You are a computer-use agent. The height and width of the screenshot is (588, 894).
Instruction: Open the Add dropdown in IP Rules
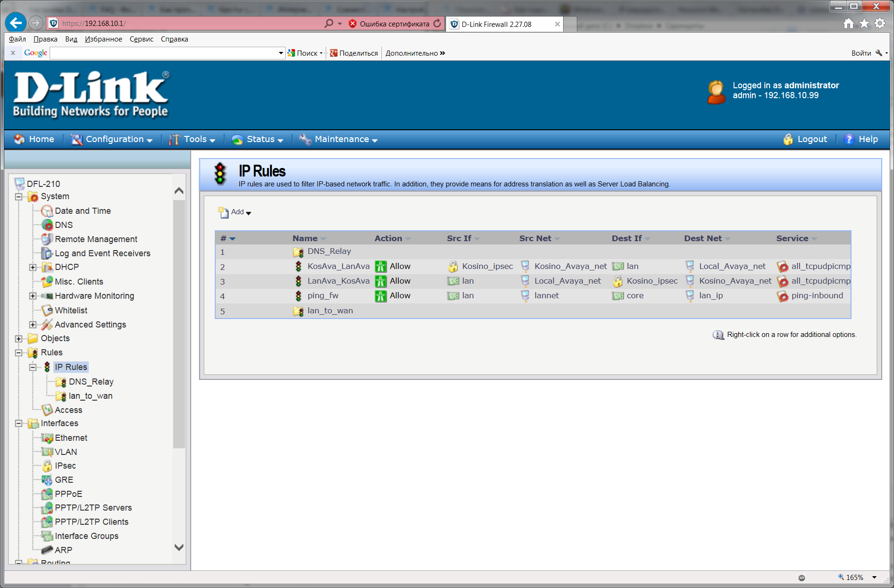(235, 212)
